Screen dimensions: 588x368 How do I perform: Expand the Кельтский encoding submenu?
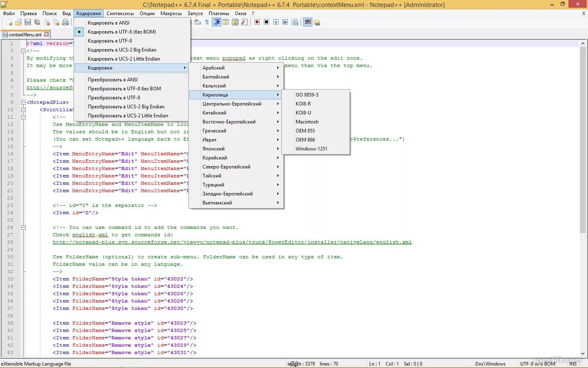(236, 86)
